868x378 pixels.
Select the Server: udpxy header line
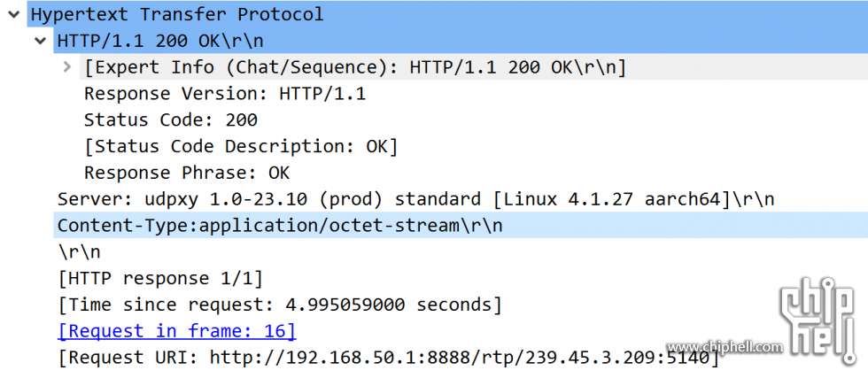415,199
